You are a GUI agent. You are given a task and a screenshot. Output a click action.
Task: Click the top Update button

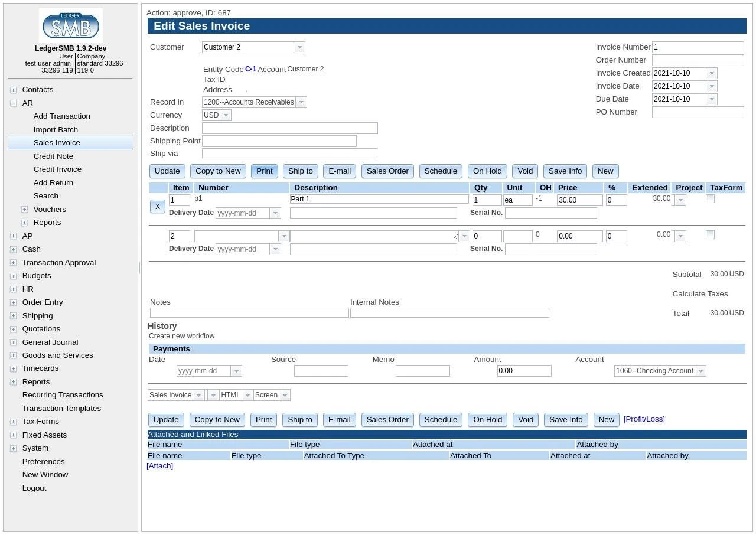coord(167,171)
